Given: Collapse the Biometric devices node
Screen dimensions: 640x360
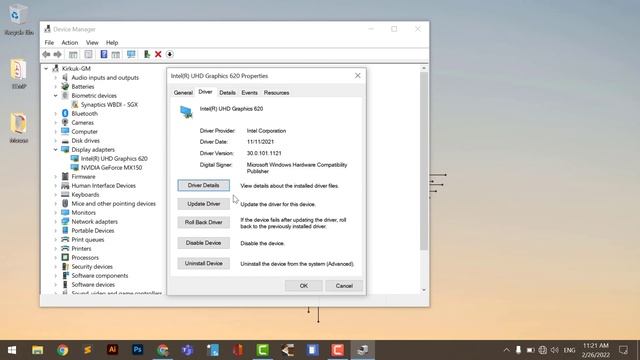Looking at the screenshot, I should pyautogui.click(x=56, y=96).
